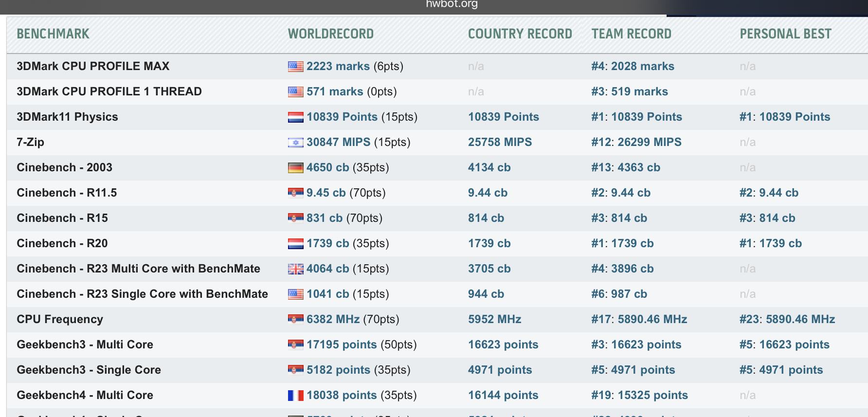Open the 17195 points world record
868x417 pixels.
(342, 344)
